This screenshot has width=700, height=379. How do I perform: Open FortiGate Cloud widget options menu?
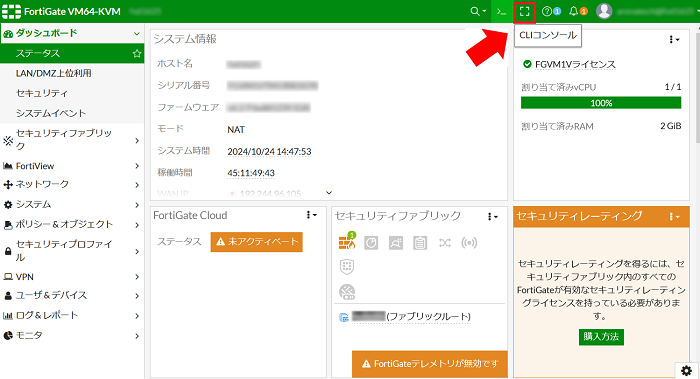pyautogui.click(x=312, y=215)
